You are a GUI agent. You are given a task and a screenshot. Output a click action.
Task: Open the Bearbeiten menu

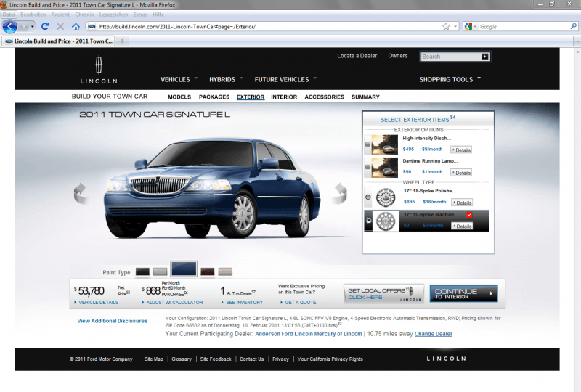click(33, 15)
